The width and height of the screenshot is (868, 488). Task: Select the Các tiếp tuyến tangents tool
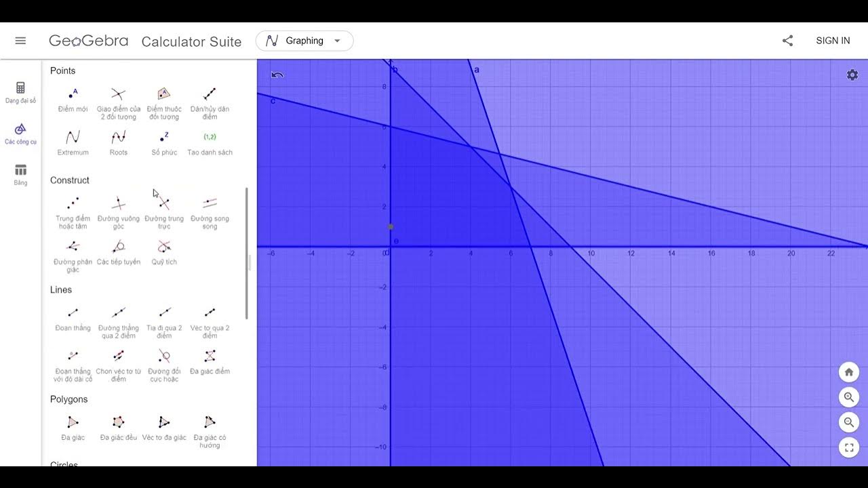[x=119, y=253]
